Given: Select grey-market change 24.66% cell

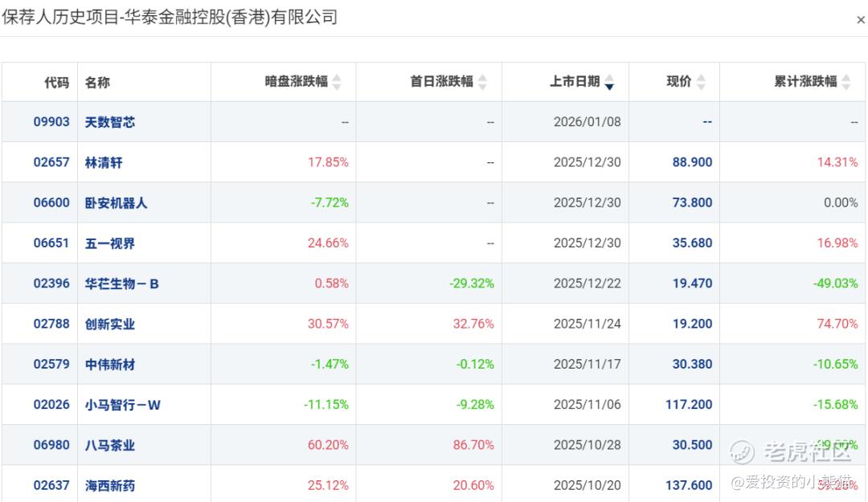Looking at the screenshot, I should [x=328, y=243].
